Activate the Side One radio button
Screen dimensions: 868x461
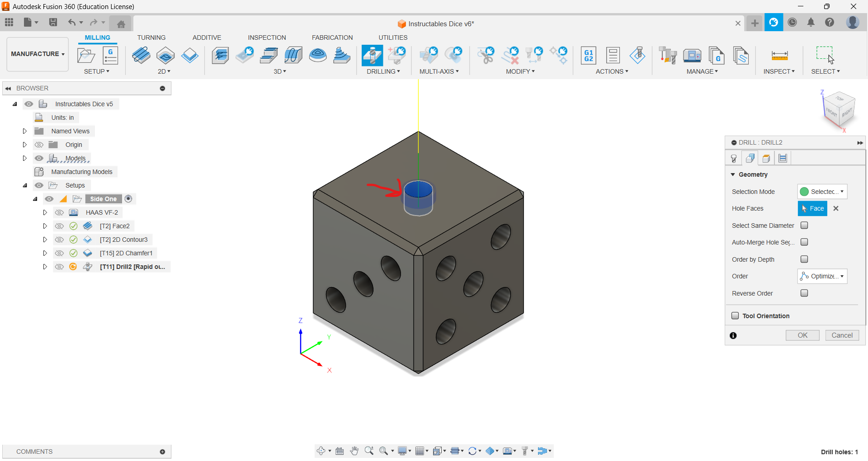click(128, 199)
